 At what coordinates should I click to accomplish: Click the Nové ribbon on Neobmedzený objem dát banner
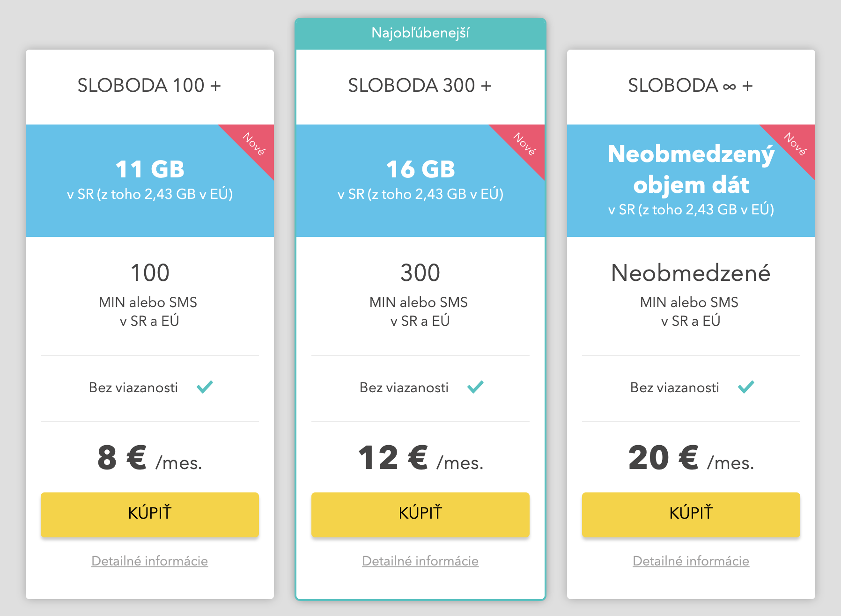[795, 144]
